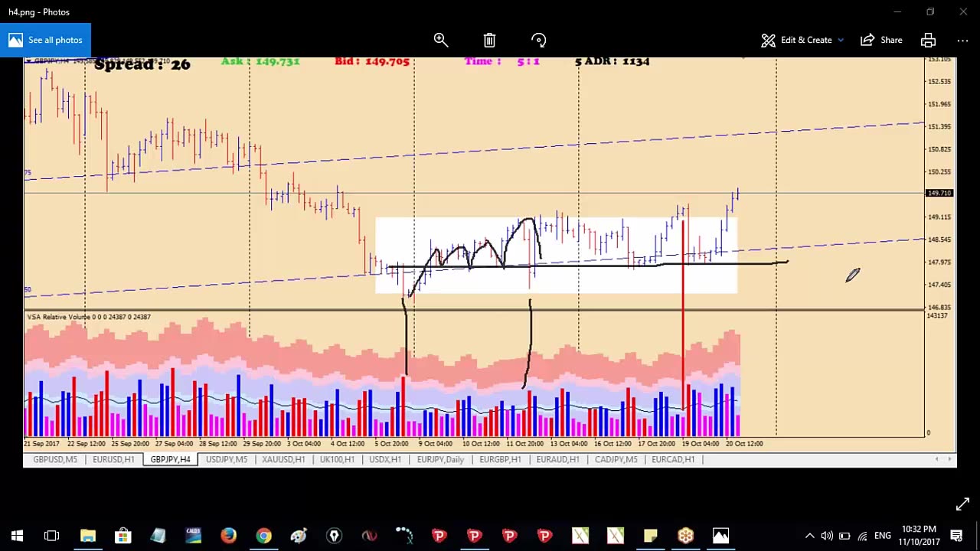Show hidden system tray icons
Image resolution: width=980 pixels, height=551 pixels.
click(x=809, y=536)
